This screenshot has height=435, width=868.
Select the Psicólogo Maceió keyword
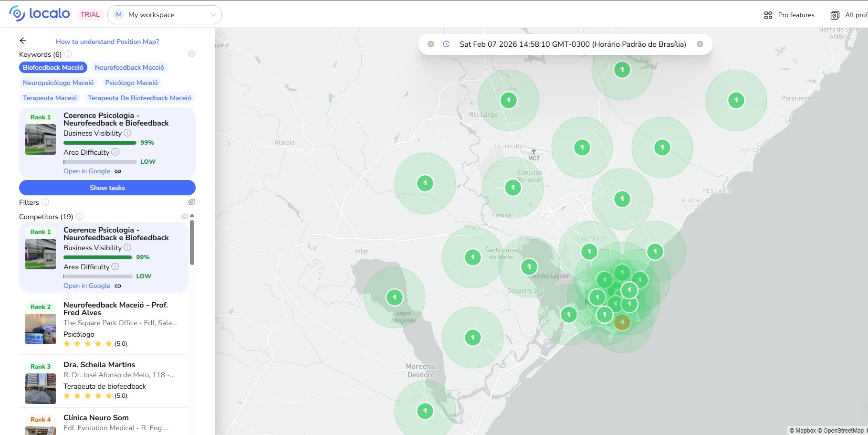[x=131, y=83]
